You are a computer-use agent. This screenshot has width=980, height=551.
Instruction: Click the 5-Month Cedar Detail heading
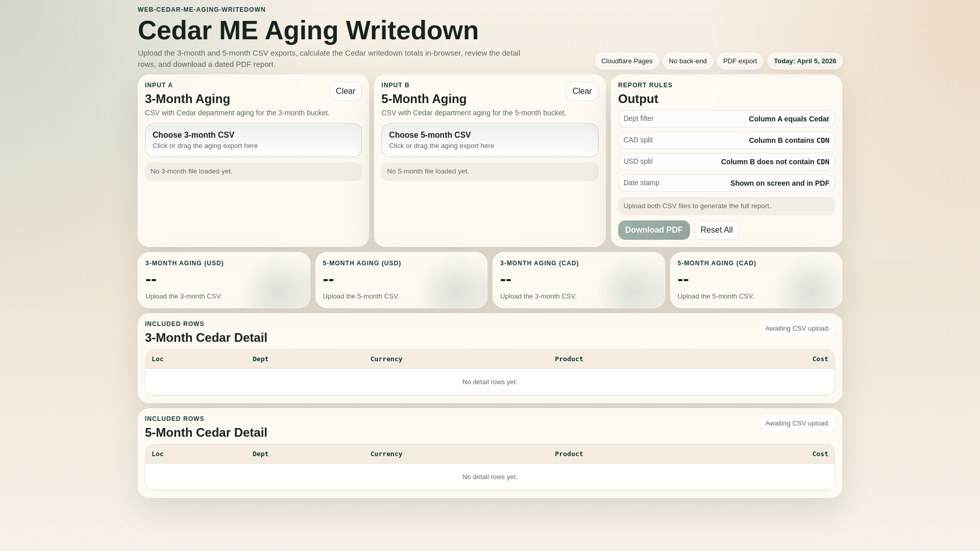pyautogui.click(x=206, y=433)
